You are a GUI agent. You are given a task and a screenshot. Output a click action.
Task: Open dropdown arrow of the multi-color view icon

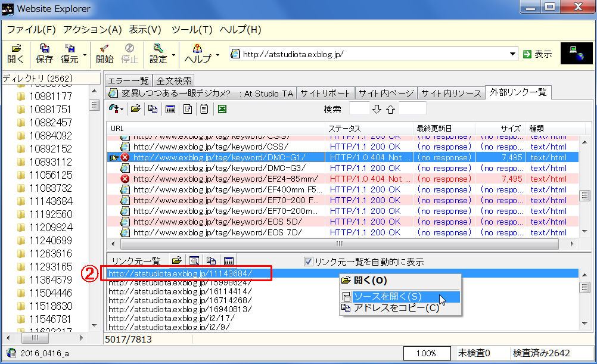pyautogui.click(x=122, y=110)
